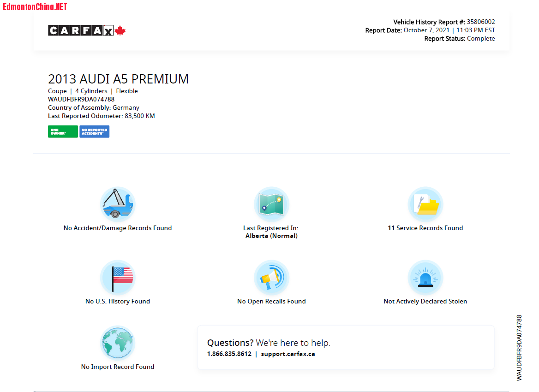Click the Alberta (Normal) registration text
Image resolution: width=539 pixels, height=392 pixels.
coord(271,236)
